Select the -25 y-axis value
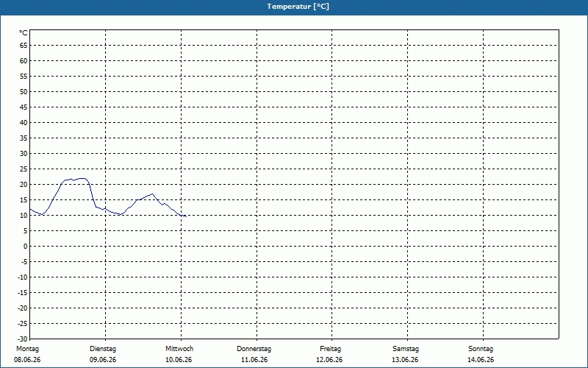Screen dimensions: 588x368 point(23,323)
